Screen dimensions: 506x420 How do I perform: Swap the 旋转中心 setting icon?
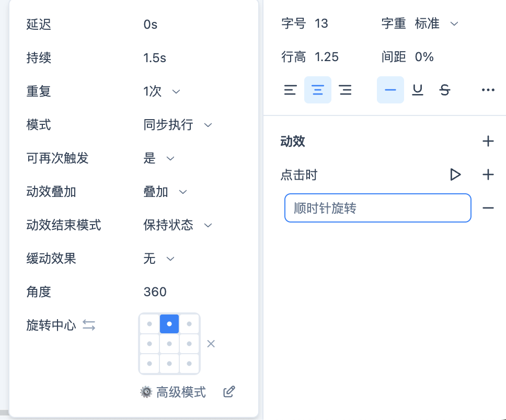click(89, 325)
